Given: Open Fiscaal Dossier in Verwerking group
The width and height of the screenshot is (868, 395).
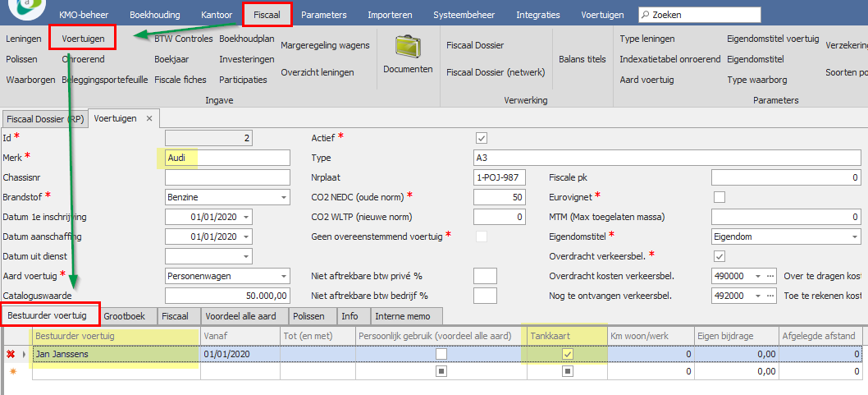Looking at the screenshot, I should (475, 45).
